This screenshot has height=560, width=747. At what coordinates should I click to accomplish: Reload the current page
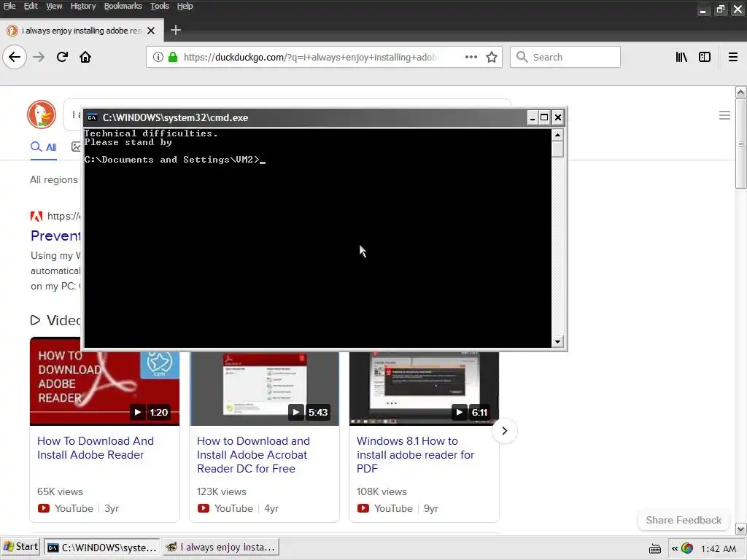63,57
